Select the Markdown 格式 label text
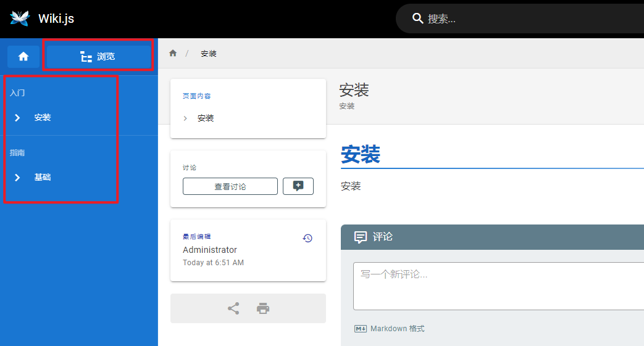 (x=398, y=329)
